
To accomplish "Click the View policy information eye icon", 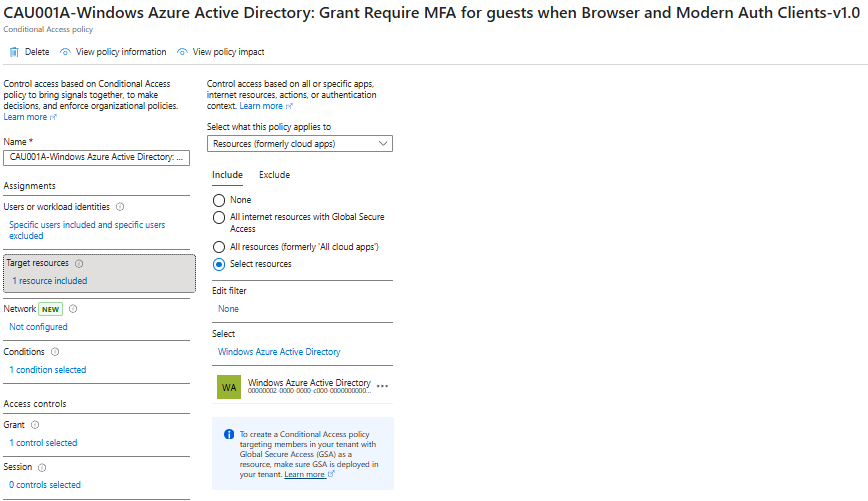I will click(x=66, y=52).
